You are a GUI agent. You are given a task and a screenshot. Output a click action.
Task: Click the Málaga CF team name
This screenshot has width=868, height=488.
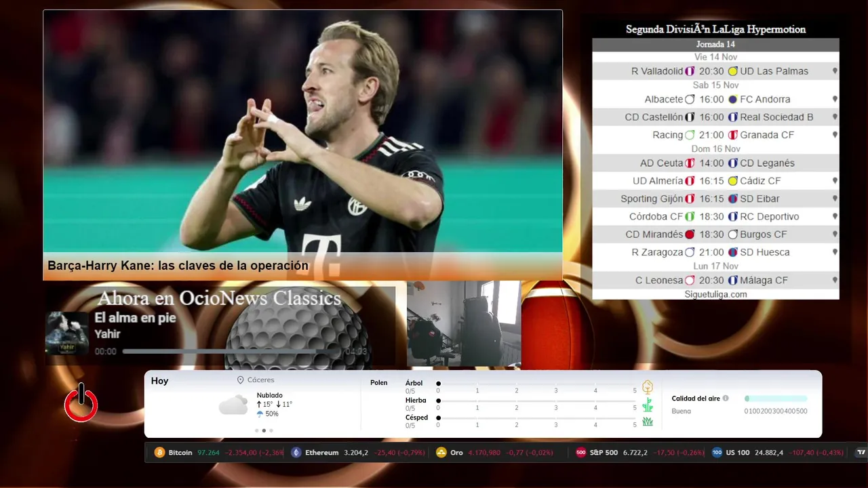[x=764, y=280]
